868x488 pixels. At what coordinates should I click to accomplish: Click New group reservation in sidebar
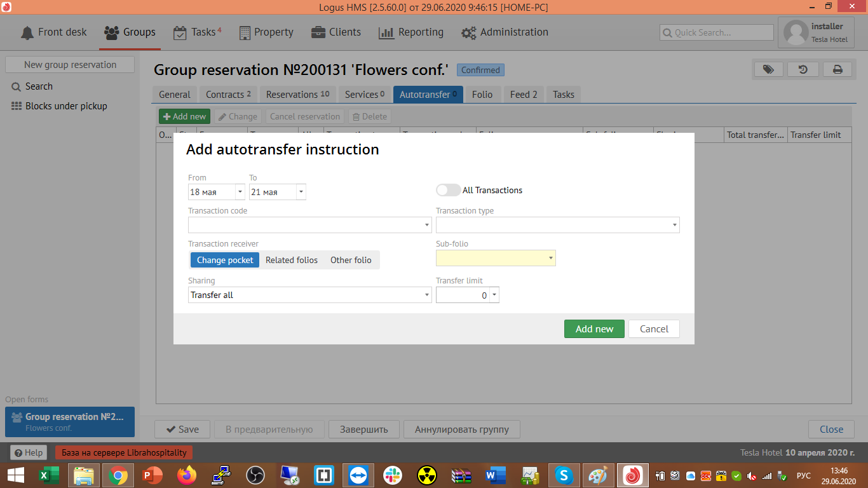pyautogui.click(x=70, y=65)
